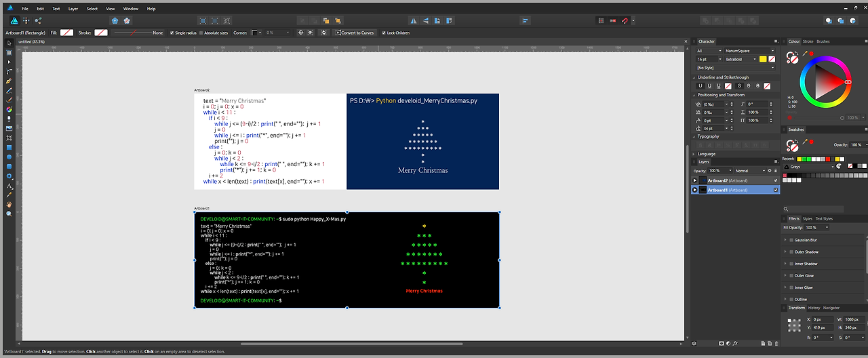Select the View hand tool

pyautogui.click(x=9, y=204)
